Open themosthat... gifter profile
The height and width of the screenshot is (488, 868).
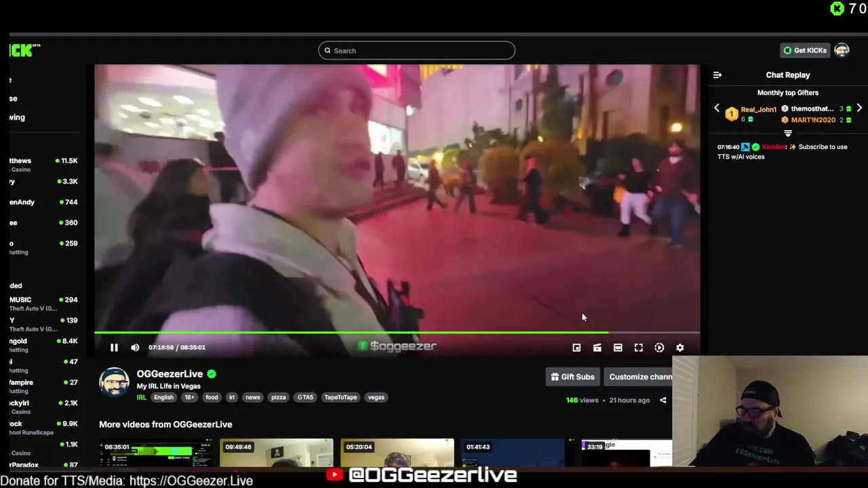click(x=812, y=108)
